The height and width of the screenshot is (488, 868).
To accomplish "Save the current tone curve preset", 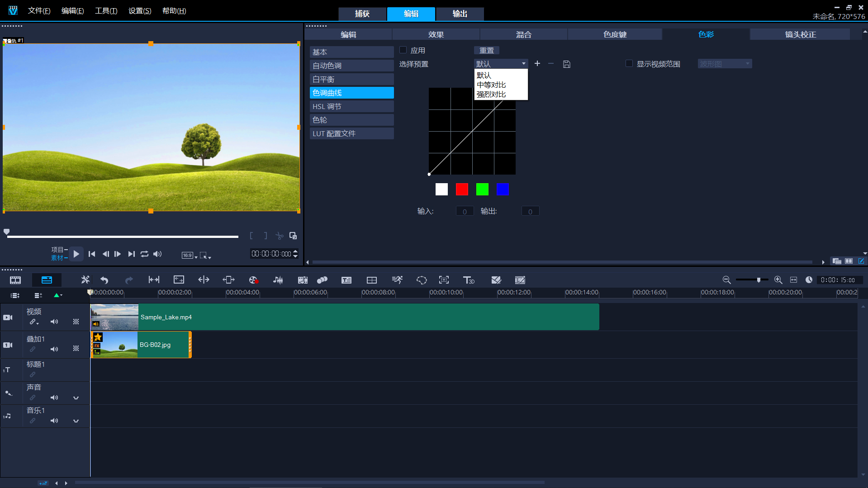I will (x=566, y=64).
